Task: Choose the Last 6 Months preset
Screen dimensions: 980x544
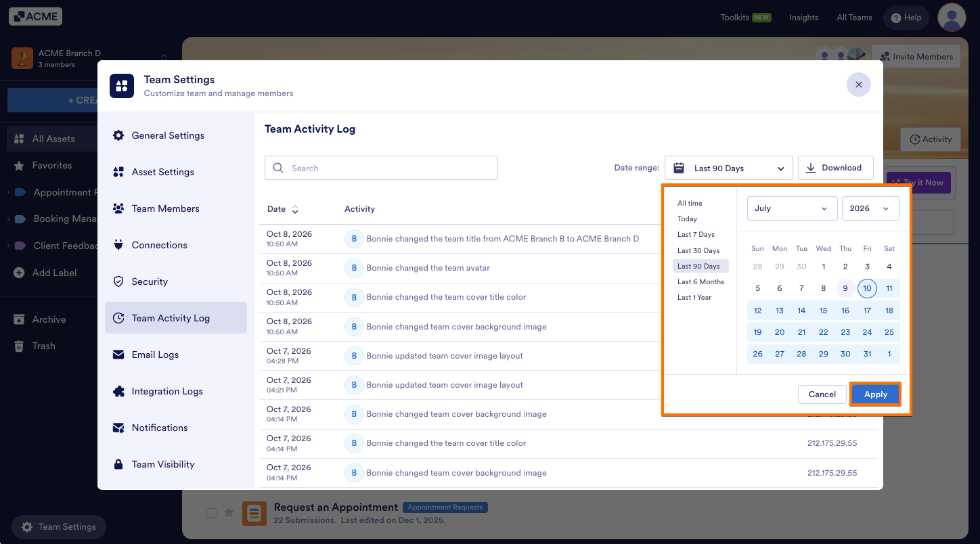Action: [700, 281]
